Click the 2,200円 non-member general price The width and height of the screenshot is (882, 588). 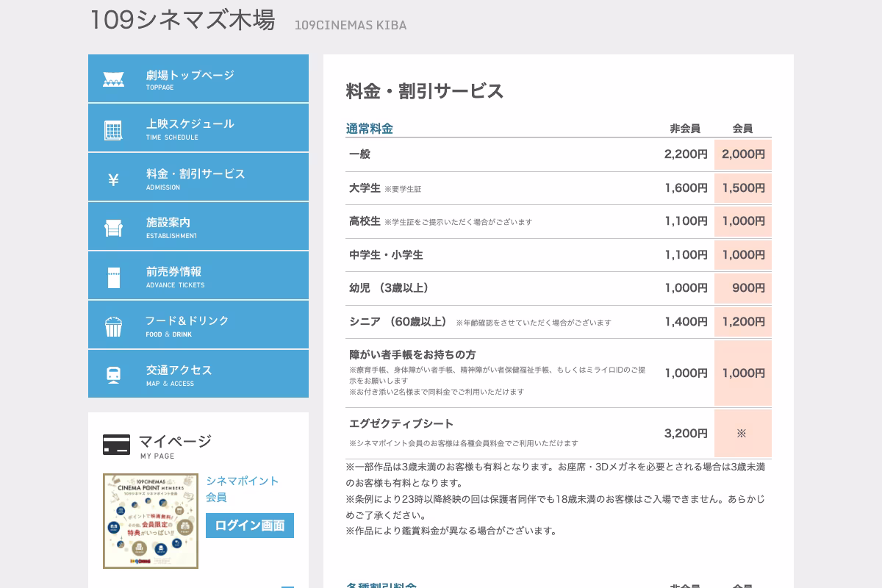686,154
